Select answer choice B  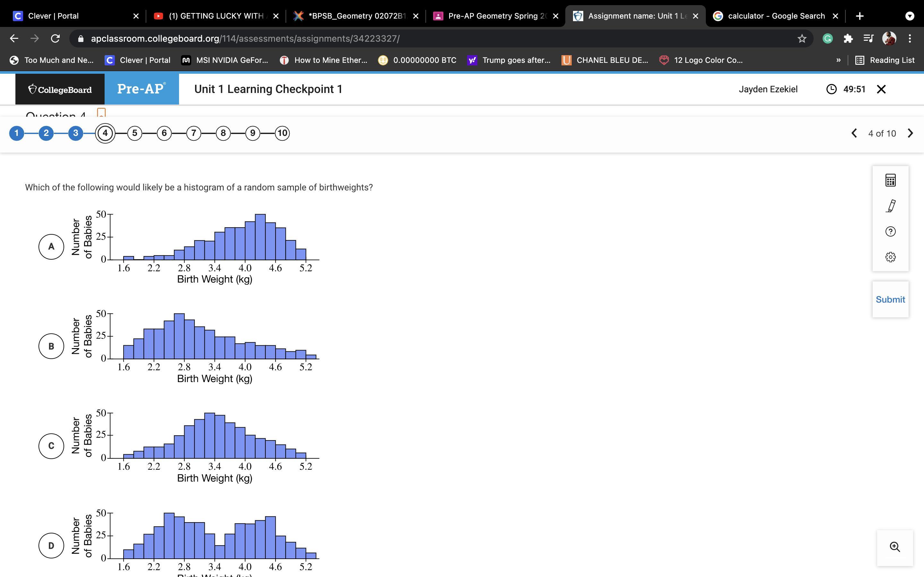(x=51, y=346)
